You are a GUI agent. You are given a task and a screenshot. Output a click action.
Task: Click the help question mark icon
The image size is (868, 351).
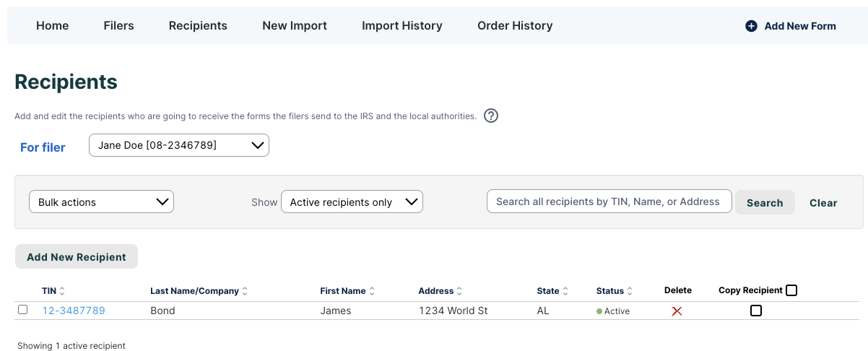click(491, 116)
